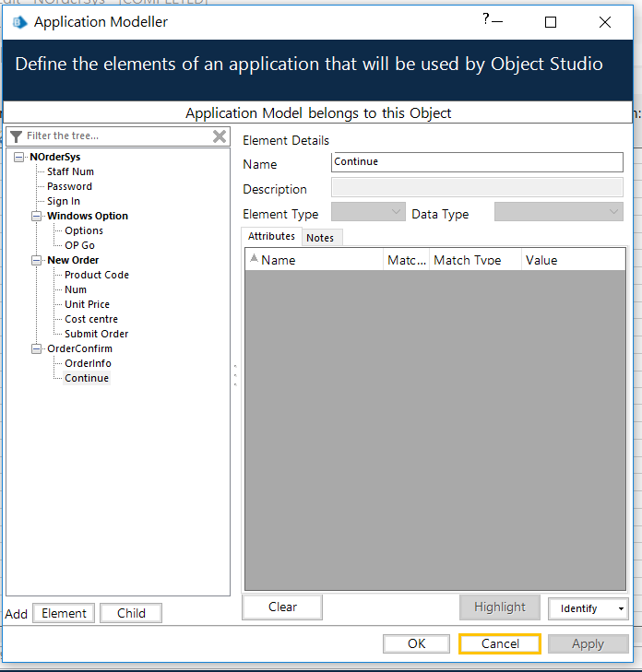
Task: Select Windows Option in the tree
Action: (88, 216)
